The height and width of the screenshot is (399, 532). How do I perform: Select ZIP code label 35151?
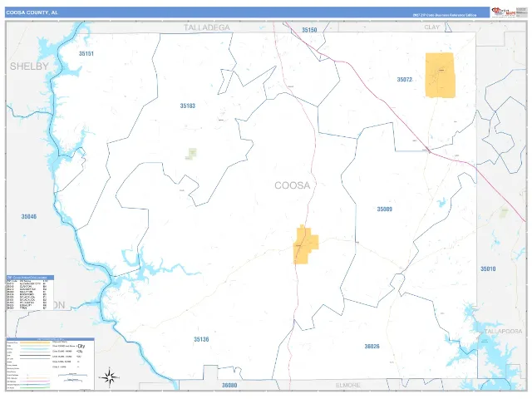86,53
